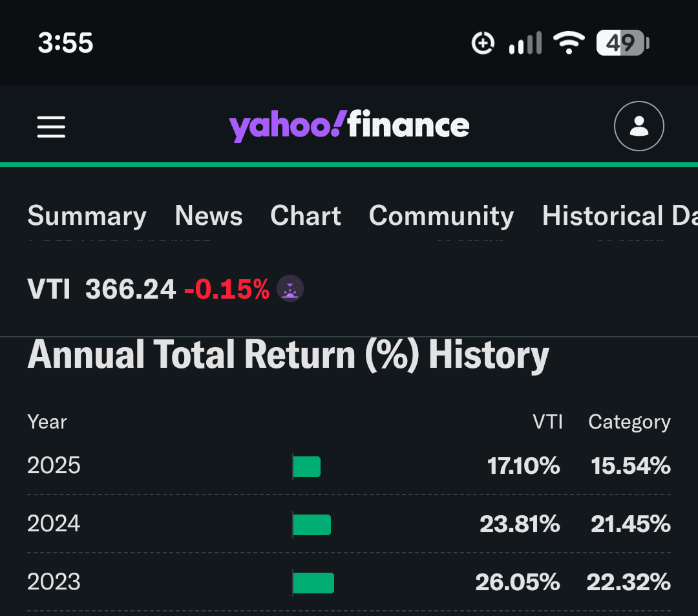This screenshot has width=698, height=616.
Task: Tap the -0.15% change value
Action: (x=227, y=289)
